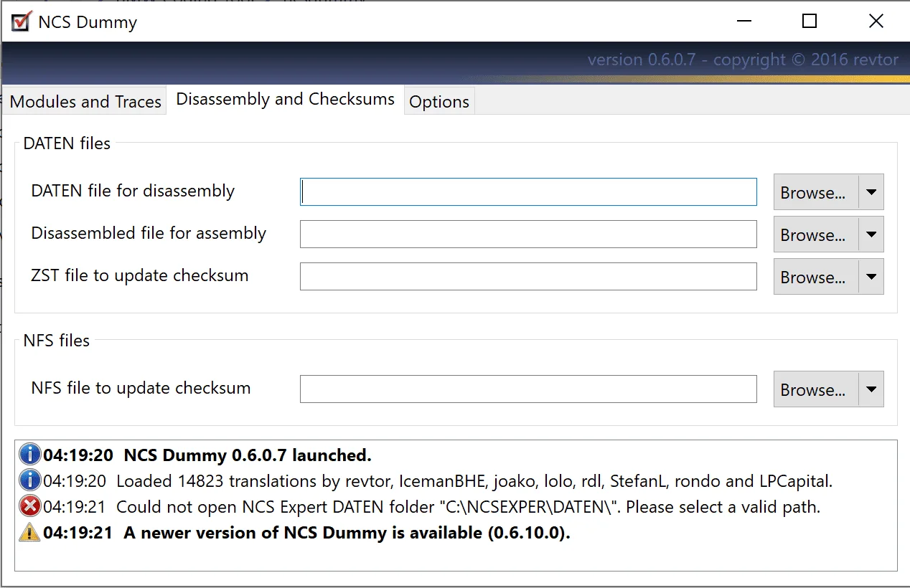Browse for ZST file to update checksum

[816, 277]
